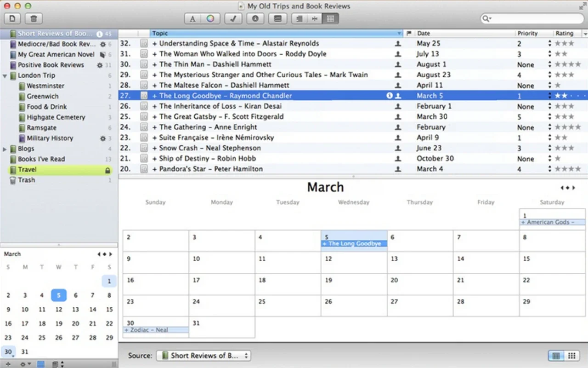Viewport: 588px width, 368px height.
Task: Click the new entry page icon in toolbar
Action: (x=13, y=19)
